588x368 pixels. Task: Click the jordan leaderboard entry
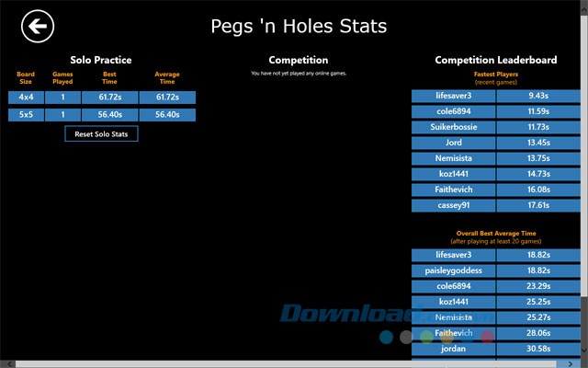pos(454,350)
